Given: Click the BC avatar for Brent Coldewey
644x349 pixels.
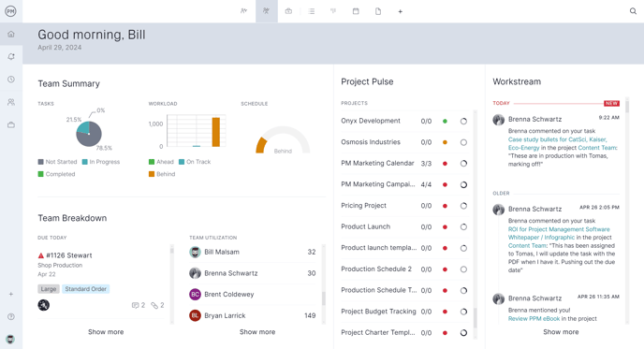Looking at the screenshot, I should click(195, 295).
